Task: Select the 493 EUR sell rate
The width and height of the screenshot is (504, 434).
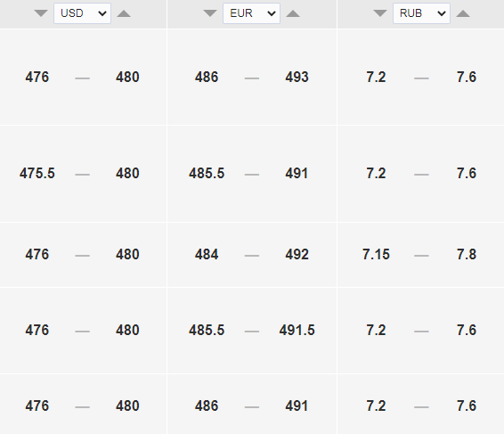Action: 297,78
